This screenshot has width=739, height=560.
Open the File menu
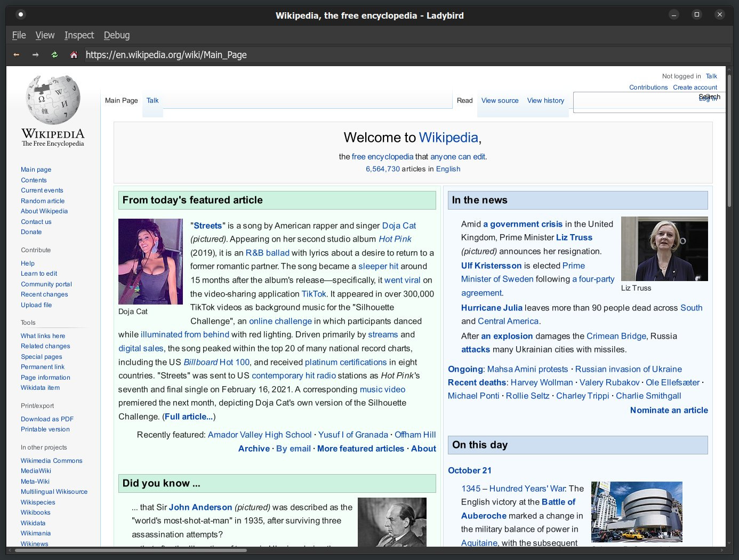(19, 35)
